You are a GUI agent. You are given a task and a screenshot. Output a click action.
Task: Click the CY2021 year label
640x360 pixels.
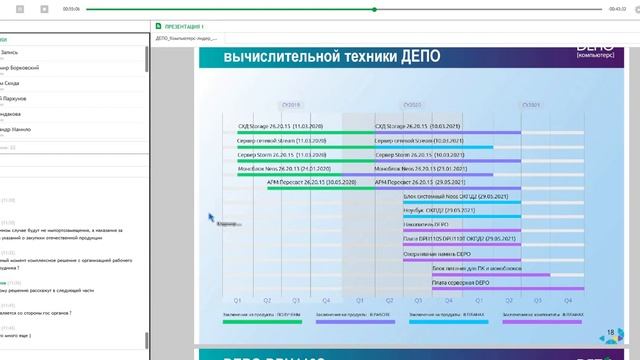click(531, 105)
